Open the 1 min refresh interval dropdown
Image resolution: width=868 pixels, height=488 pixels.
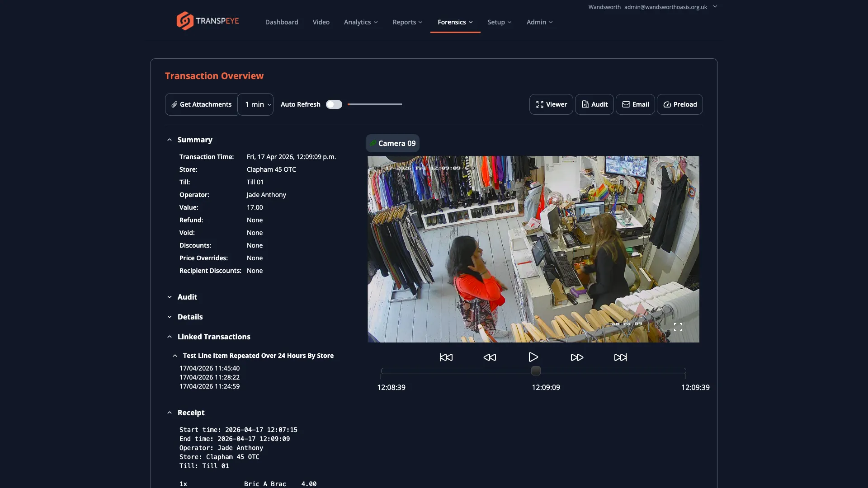tap(255, 104)
